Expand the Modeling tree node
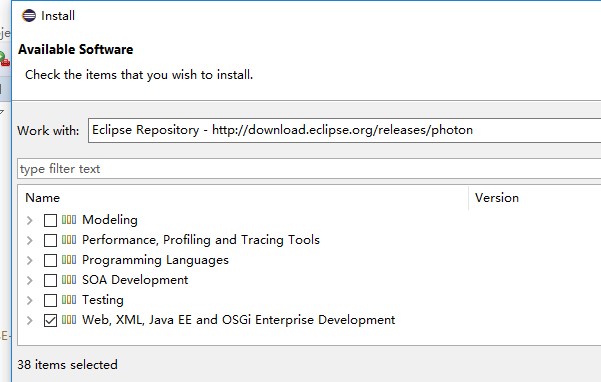Viewport: 601px width, 382px height. 30,220
